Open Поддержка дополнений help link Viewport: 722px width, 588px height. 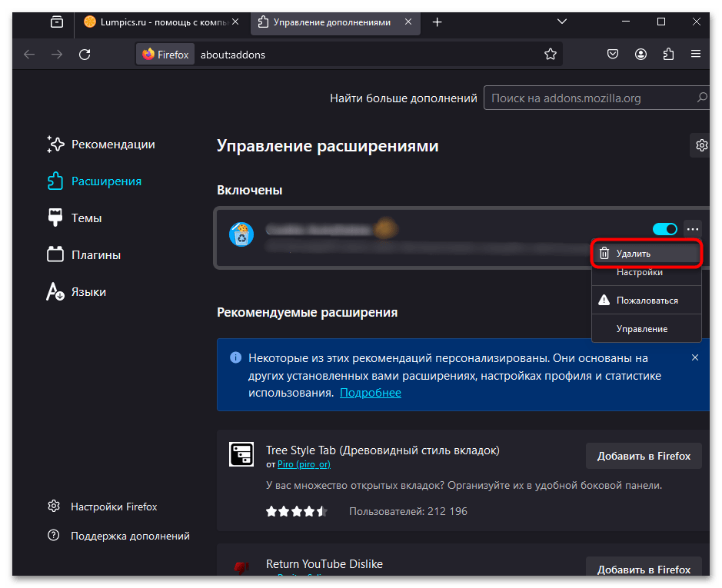[118, 536]
